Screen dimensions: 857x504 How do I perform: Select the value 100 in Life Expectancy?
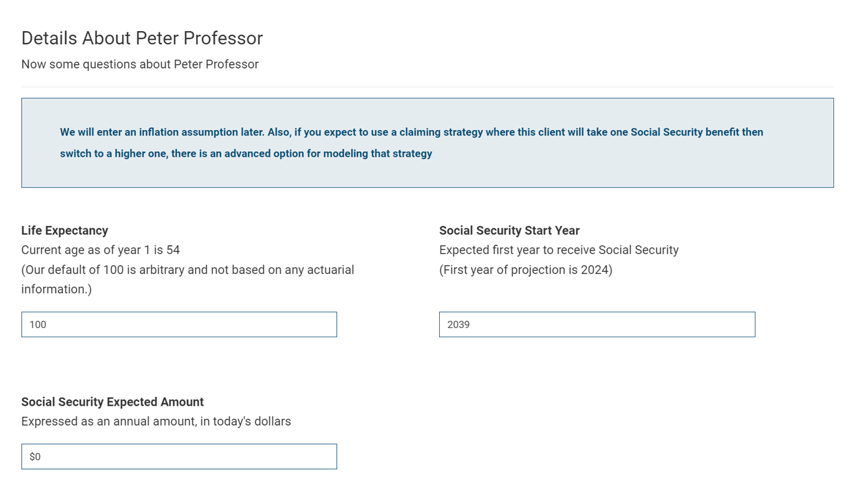[37, 324]
